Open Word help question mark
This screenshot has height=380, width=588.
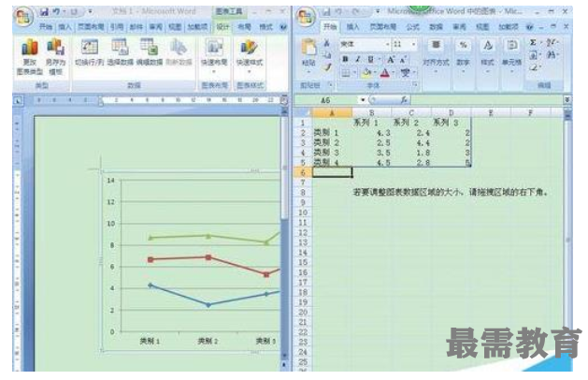coord(283,26)
